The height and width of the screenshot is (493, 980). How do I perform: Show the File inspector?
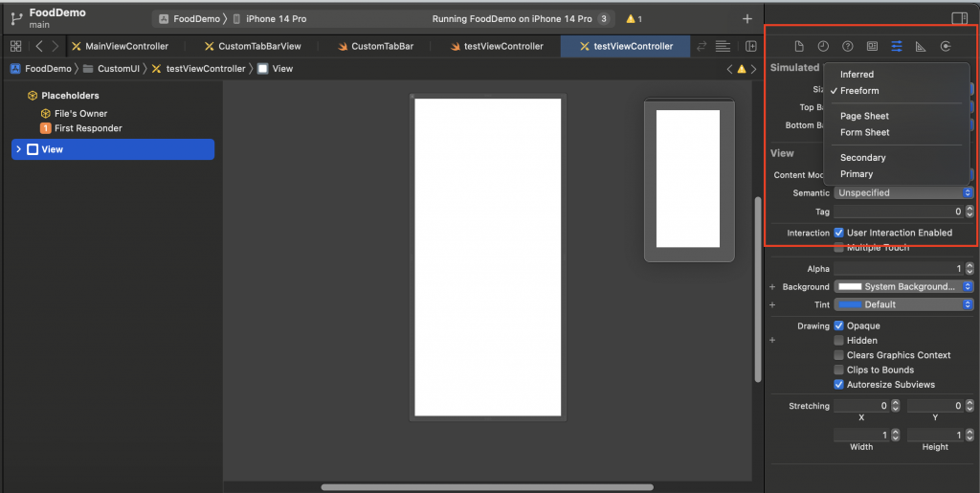click(799, 46)
